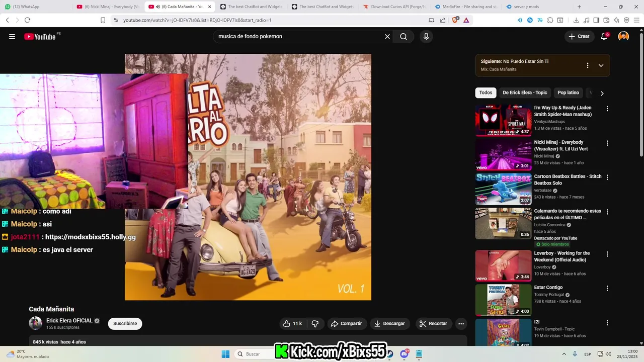This screenshot has height=362, width=644.
Task: Subscribe with the Suscribirse button
Action: click(x=125, y=324)
